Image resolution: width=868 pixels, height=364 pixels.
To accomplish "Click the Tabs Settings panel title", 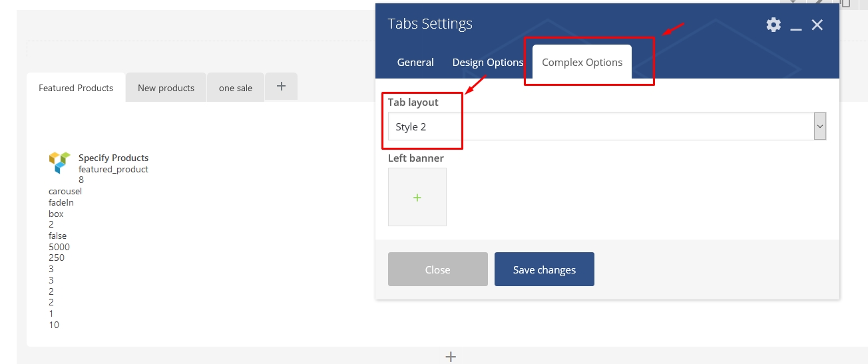I will [x=430, y=24].
